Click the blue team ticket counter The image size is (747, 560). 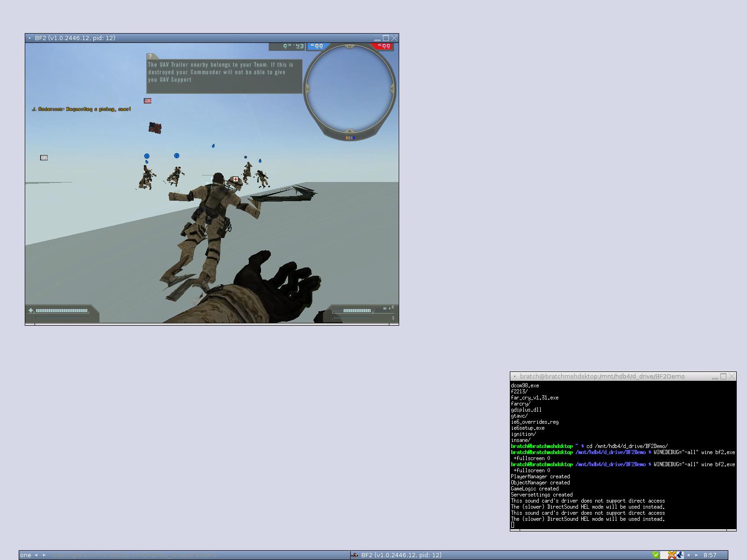[x=317, y=46]
